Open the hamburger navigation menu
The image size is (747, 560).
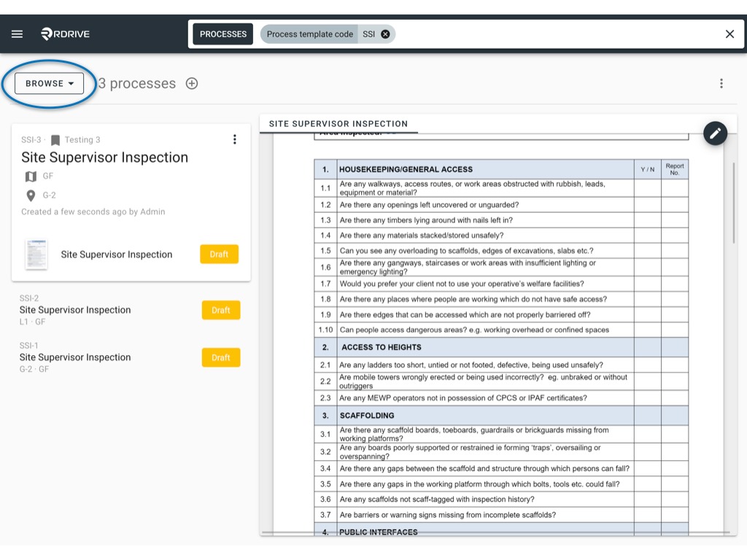coord(18,34)
